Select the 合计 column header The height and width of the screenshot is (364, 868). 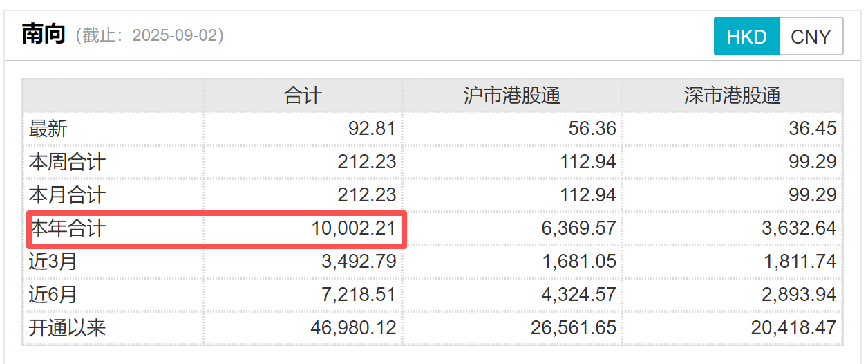[x=303, y=95]
